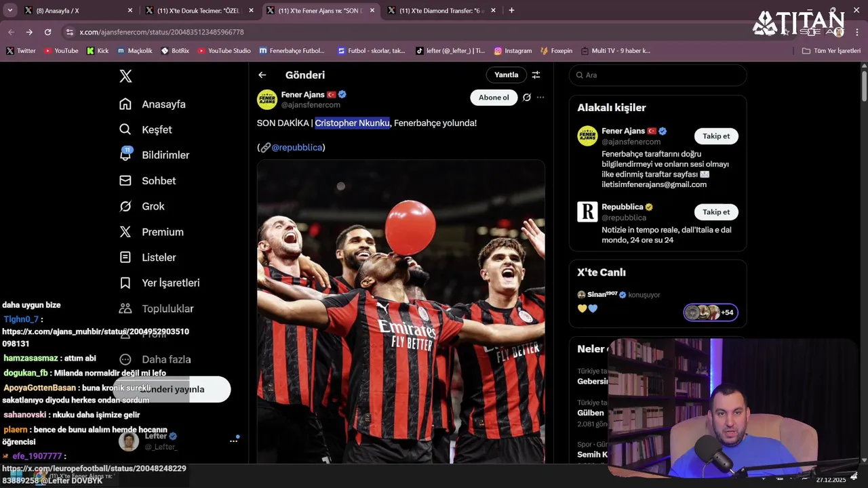The width and height of the screenshot is (868, 488).
Task: Open Multi TV bookmark
Action: point(615,51)
